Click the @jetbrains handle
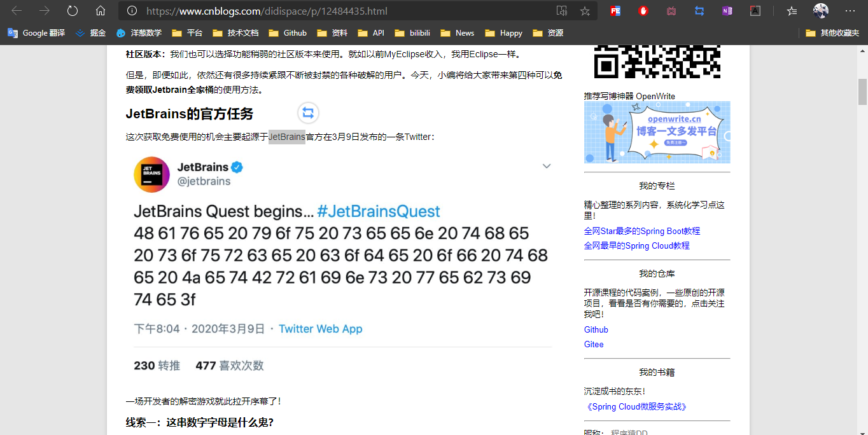This screenshot has height=435, width=868. pos(204,181)
